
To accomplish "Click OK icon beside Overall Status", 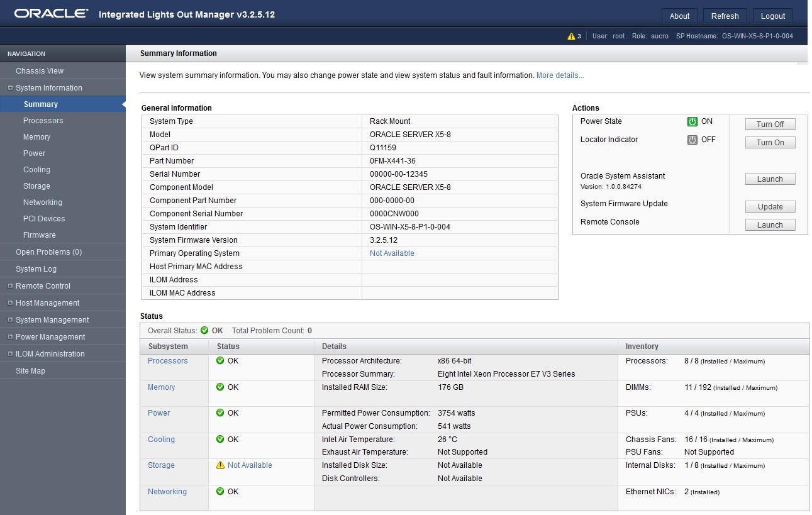I will (x=204, y=330).
